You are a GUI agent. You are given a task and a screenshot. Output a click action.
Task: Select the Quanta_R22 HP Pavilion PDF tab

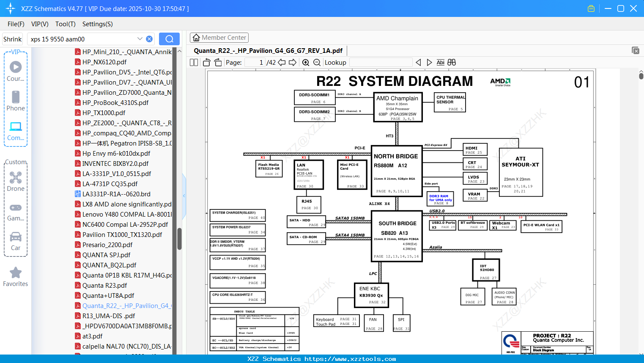click(268, 51)
